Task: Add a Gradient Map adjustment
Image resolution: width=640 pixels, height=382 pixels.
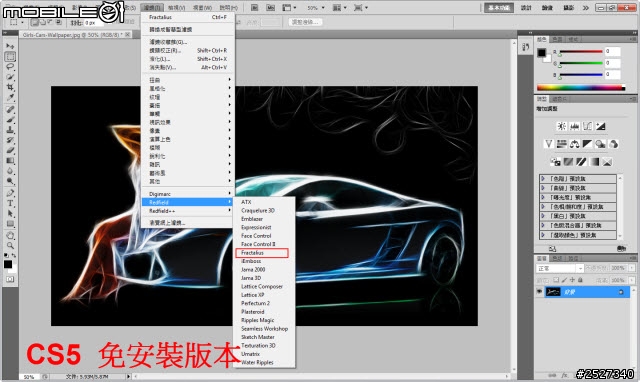Action: (x=594, y=162)
